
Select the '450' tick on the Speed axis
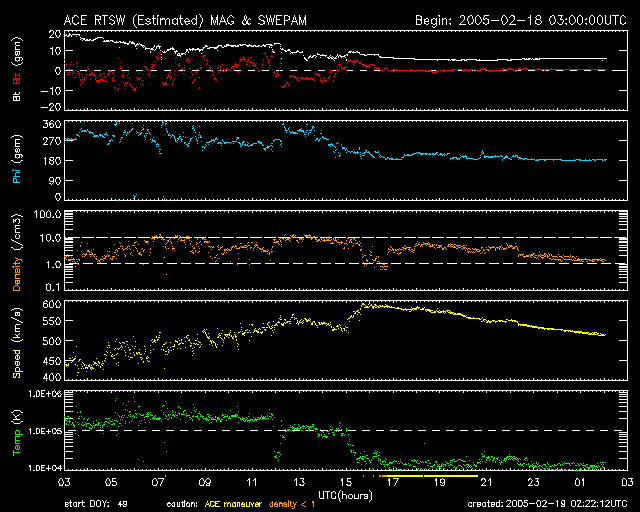pyautogui.click(x=52, y=361)
